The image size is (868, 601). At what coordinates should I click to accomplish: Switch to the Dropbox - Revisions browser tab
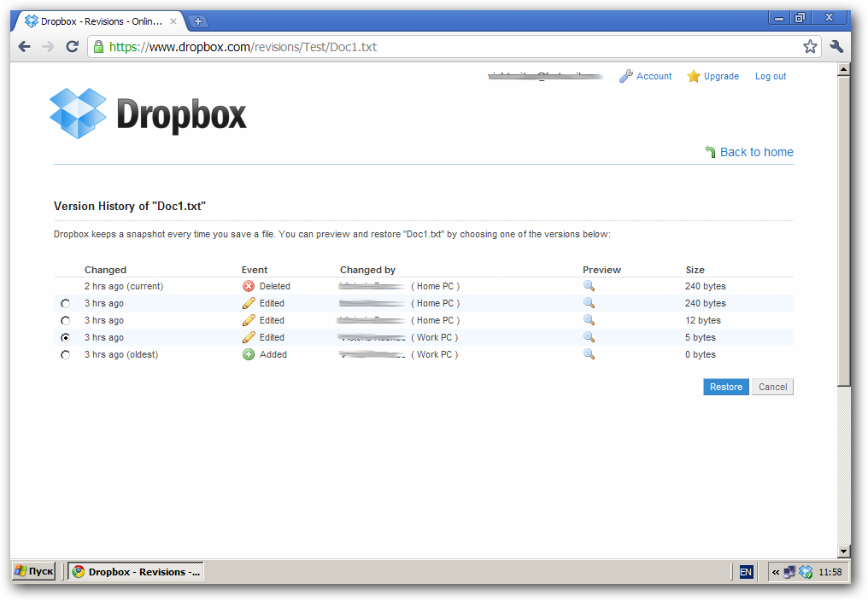pos(100,21)
